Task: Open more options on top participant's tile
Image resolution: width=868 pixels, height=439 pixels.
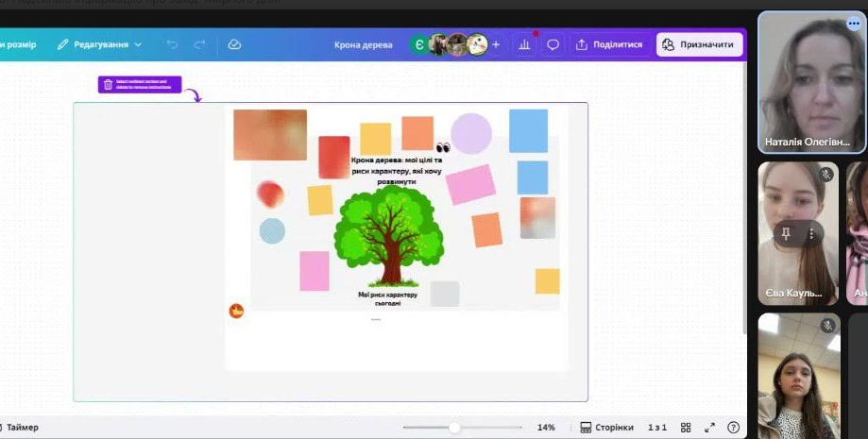Action: click(854, 24)
